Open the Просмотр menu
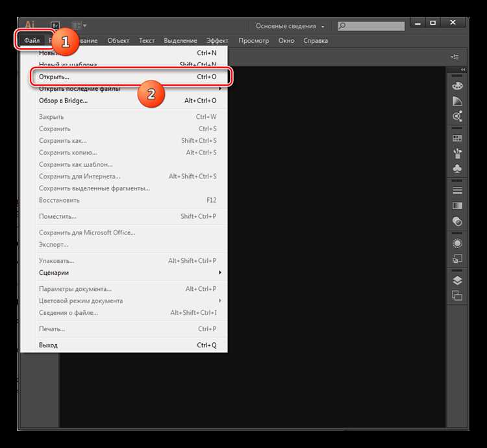The width and height of the screenshot is (487, 448). pyautogui.click(x=254, y=41)
